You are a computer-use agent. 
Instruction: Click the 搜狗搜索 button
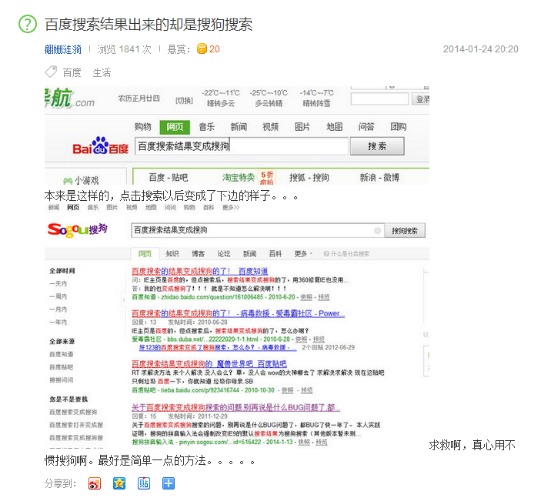405,231
